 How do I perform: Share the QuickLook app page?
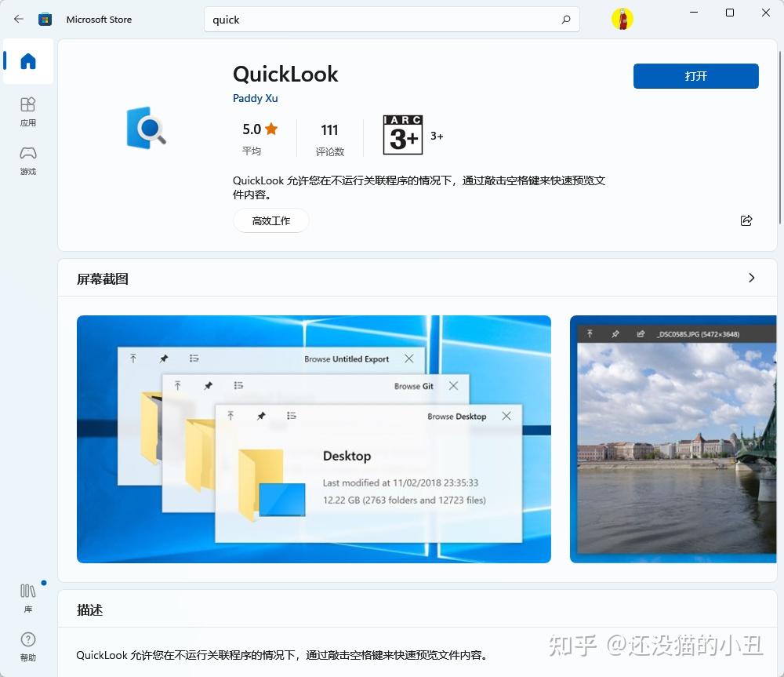746,220
